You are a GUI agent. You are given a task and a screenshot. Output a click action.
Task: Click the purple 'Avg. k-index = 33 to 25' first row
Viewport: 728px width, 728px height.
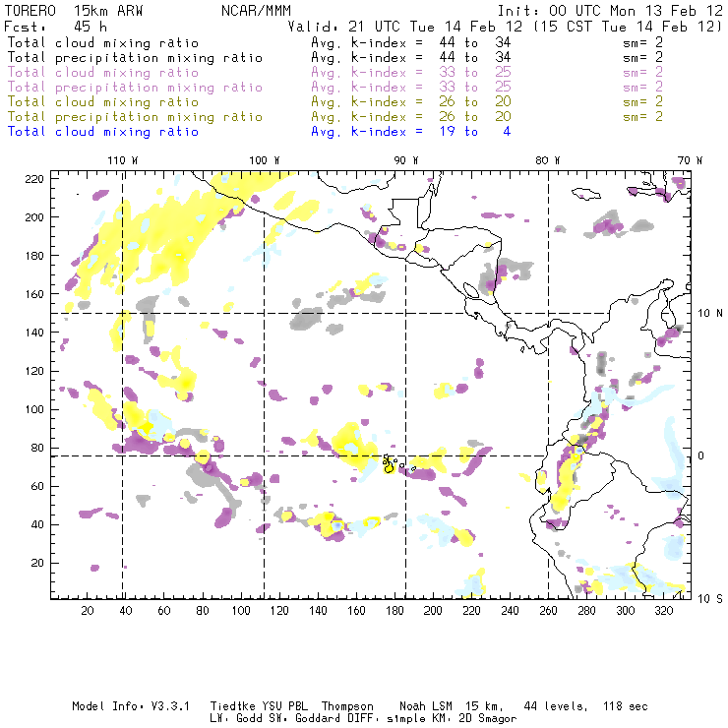tap(411, 73)
